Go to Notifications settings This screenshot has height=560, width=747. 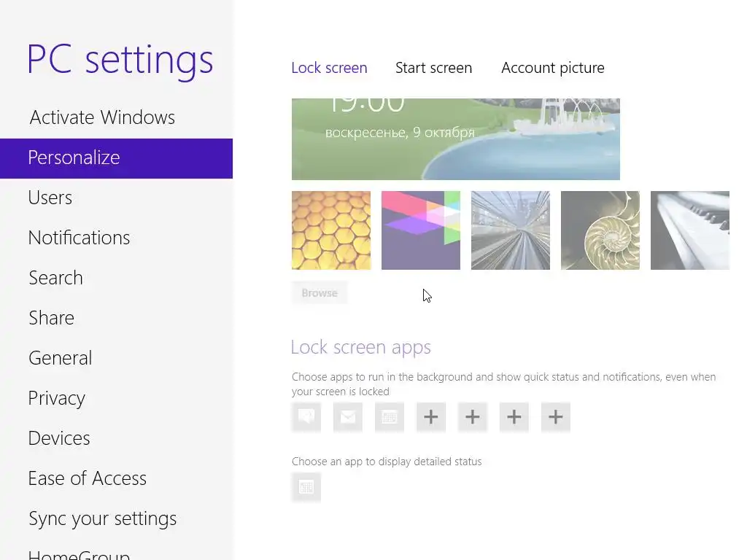click(79, 238)
